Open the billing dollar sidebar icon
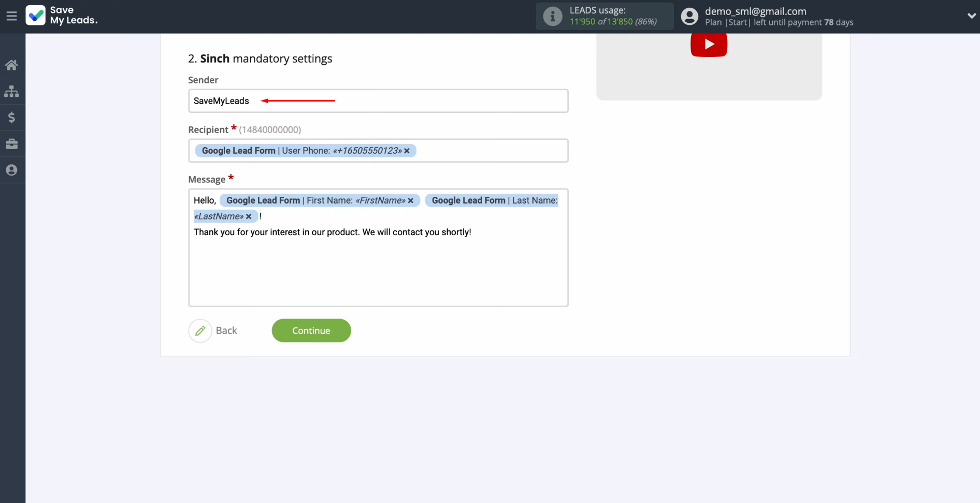 point(11,118)
